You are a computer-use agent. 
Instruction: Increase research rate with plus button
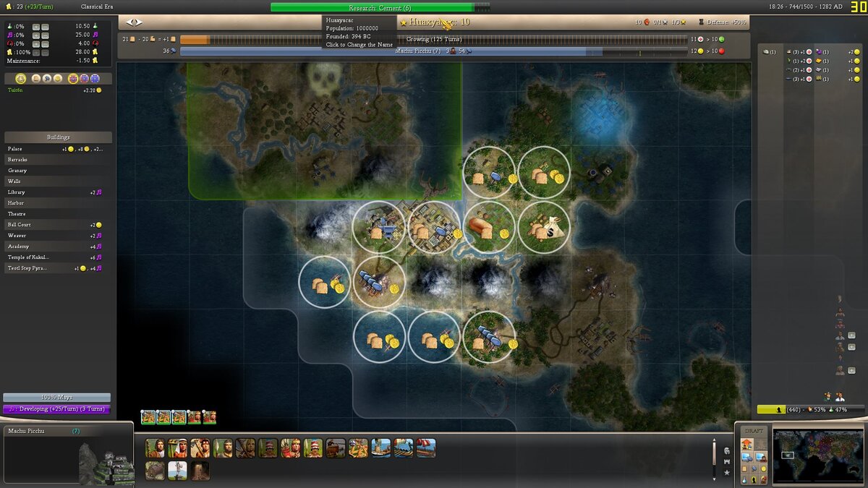coord(36,27)
